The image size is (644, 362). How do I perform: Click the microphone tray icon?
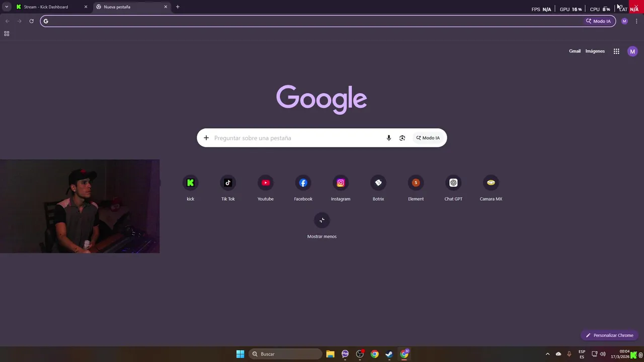569,354
